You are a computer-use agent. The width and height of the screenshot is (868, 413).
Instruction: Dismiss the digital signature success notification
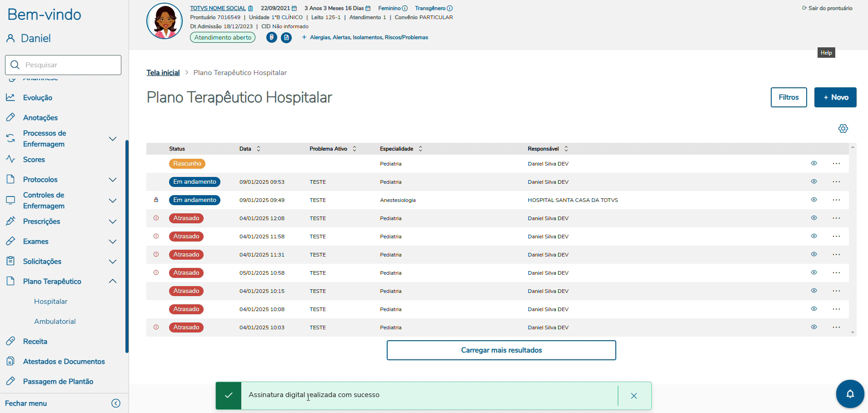pos(634,396)
